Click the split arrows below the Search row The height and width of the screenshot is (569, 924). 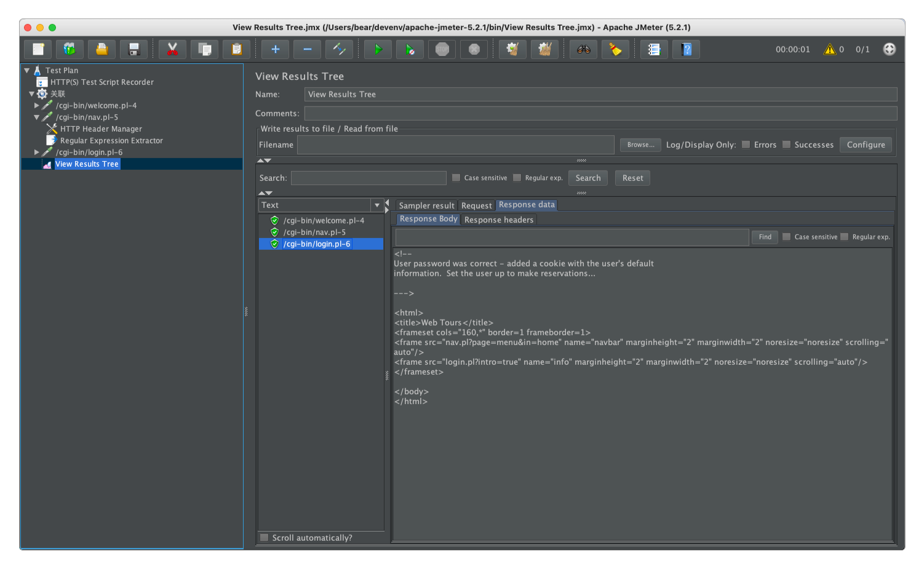click(265, 193)
